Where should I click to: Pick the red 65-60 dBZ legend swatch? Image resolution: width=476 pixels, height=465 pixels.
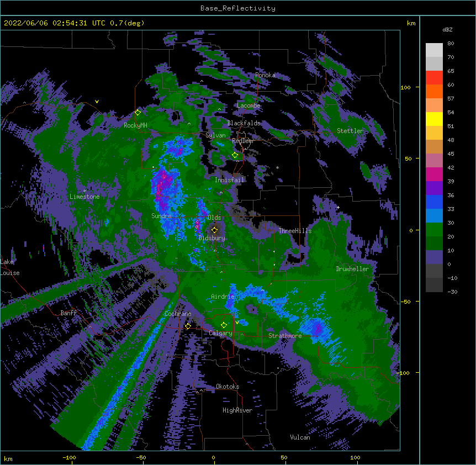[x=434, y=78]
